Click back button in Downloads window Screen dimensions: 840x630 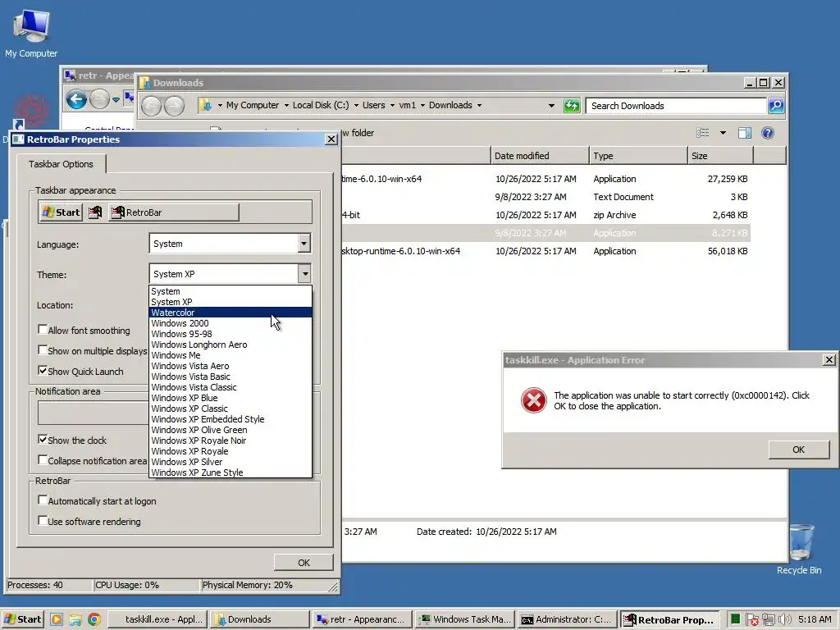(152, 106)
